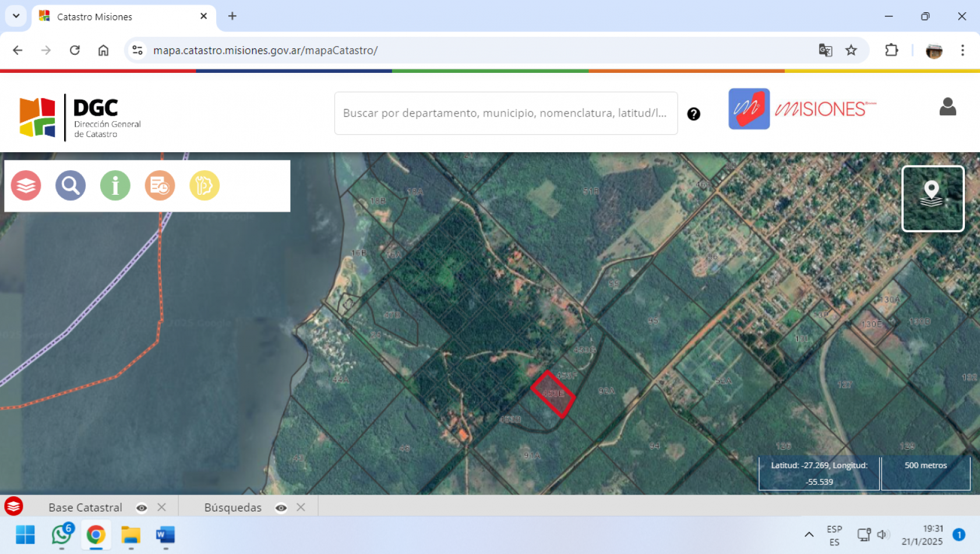980x554 pixels.
Task: Click the latitude longitude coordinates readout
Action: point(819,473)
